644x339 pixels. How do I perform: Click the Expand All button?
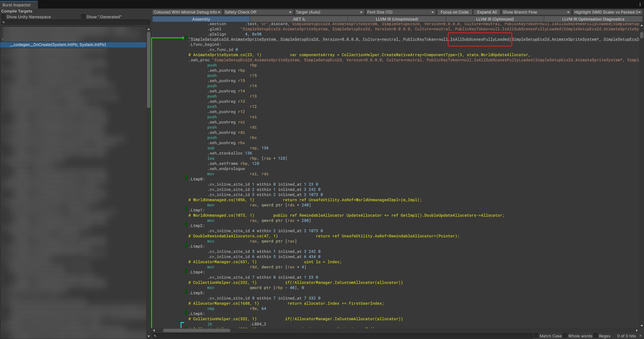pos(487,12)
